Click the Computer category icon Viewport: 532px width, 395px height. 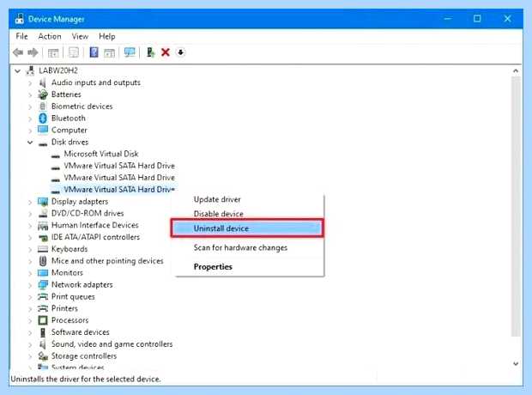click(43, 130)
